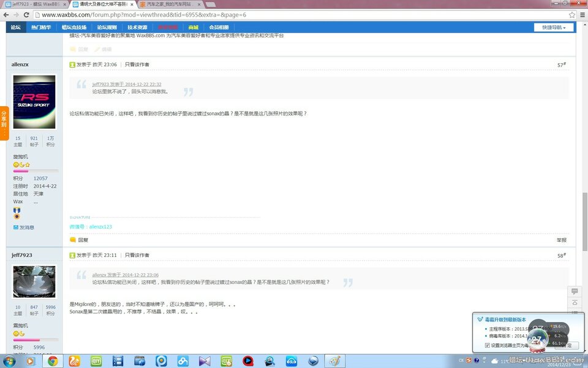Click the Windows Start button
Viewport: 588px width, 368px height.
[x=12, y=361]
